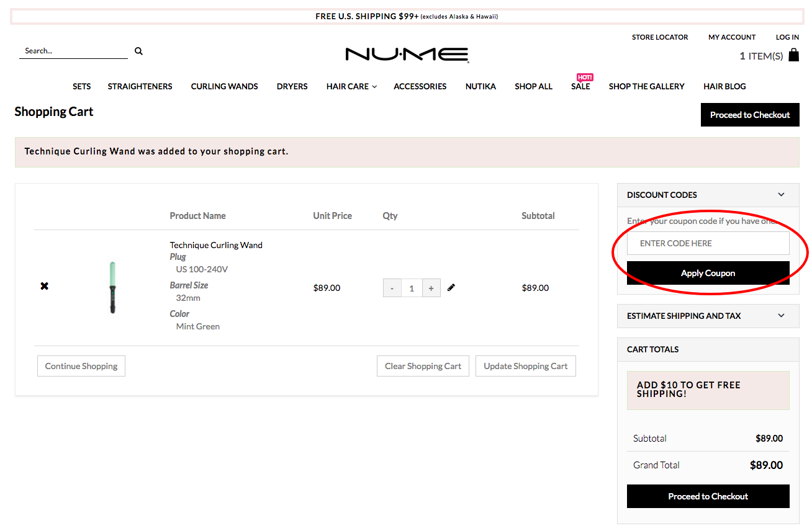Viewport: 812px width, 531px height.
Task: Click the NuMe logo
Action: [407, 55]
